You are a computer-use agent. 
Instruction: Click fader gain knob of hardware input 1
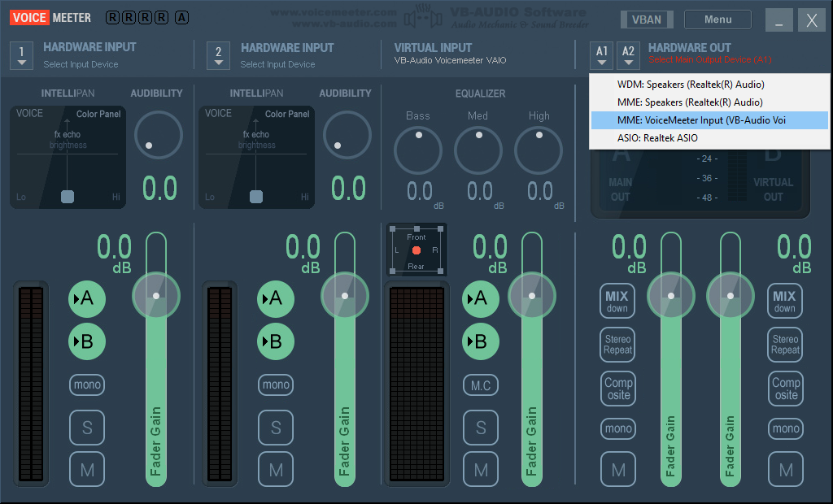(x=156, y=296)
